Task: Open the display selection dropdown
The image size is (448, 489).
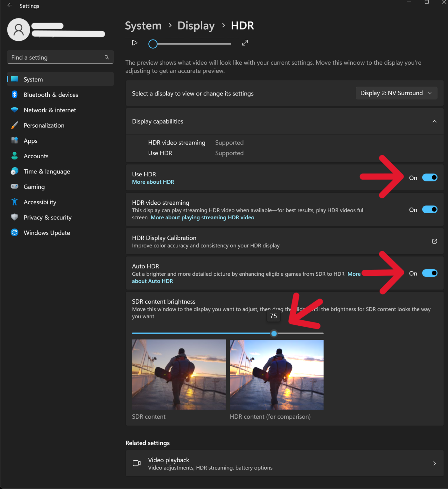Action: [396, 93]
